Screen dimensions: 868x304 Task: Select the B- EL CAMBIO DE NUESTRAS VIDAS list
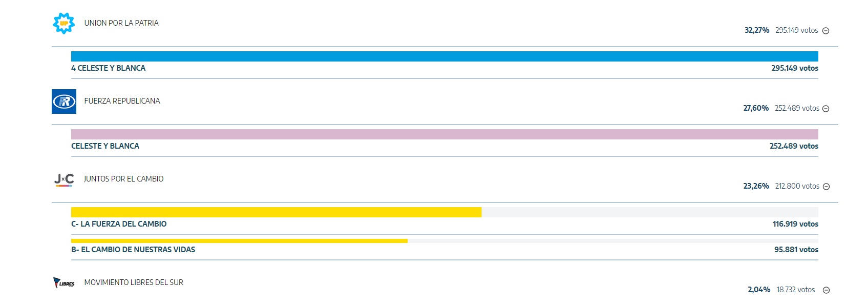[133, 250]
